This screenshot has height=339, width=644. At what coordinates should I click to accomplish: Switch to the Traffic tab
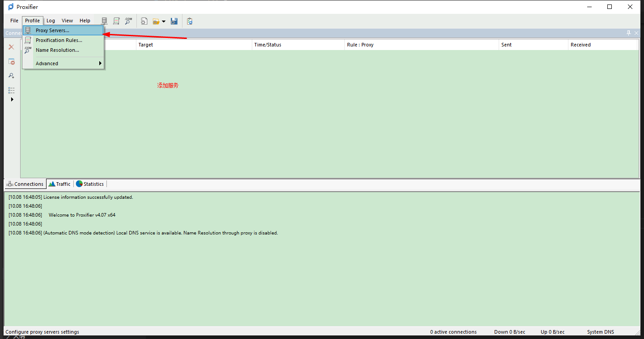tap(59, 184)
